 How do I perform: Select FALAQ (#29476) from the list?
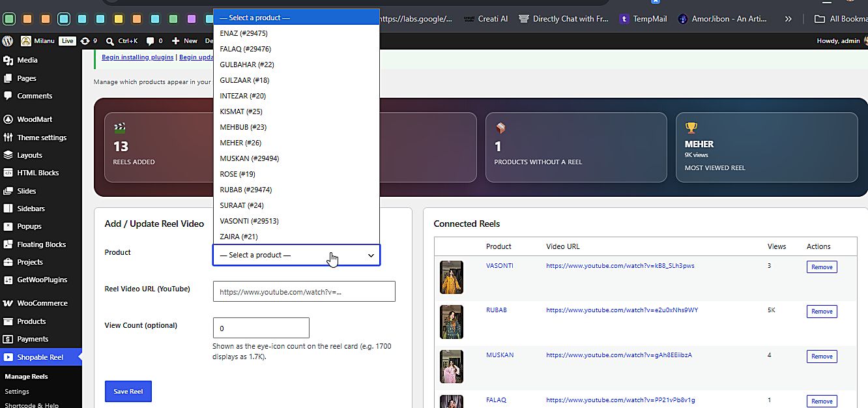coord(297,49)
